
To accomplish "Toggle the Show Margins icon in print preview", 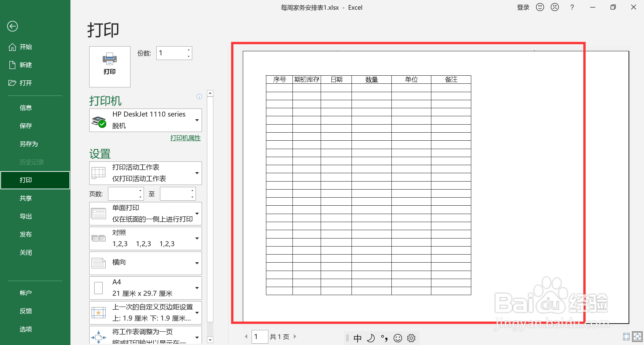I will (626, 337).
